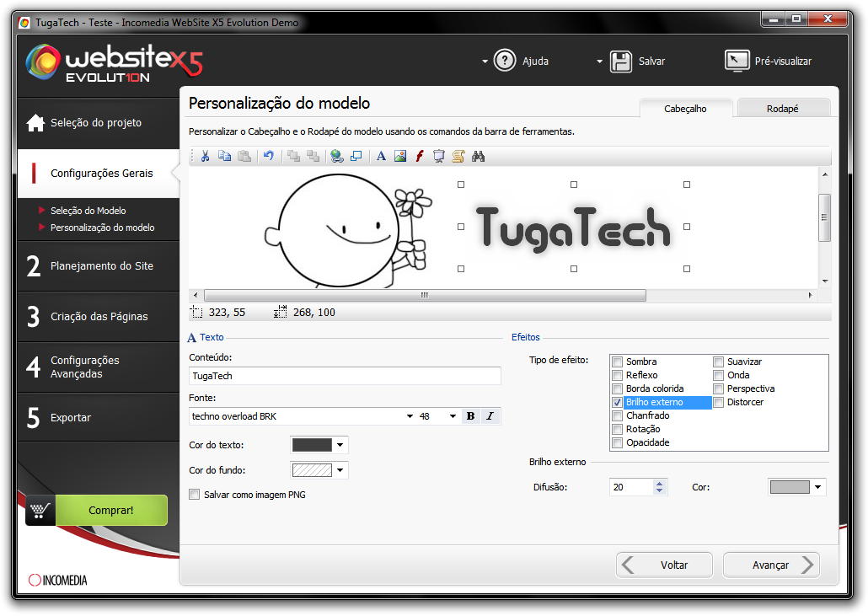
Task: Expand the Salvar dropdown arrow
Action: coord(599,62)
